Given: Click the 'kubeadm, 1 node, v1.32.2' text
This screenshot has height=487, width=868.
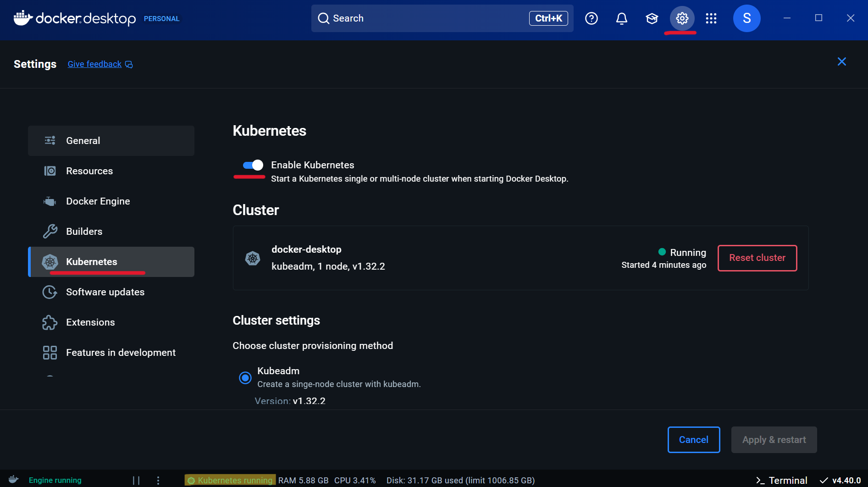Looking at the screenshot, I should click(x=328, y=266).
